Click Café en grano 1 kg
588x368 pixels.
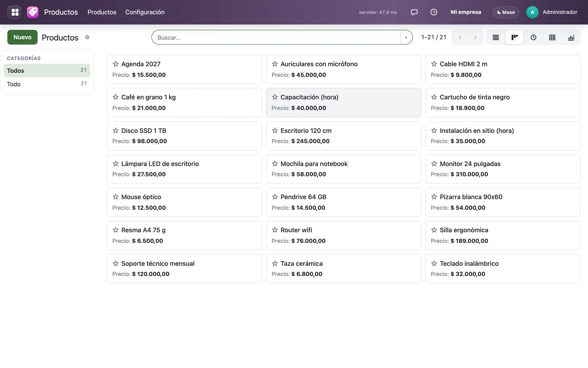(x=149, y=97)
